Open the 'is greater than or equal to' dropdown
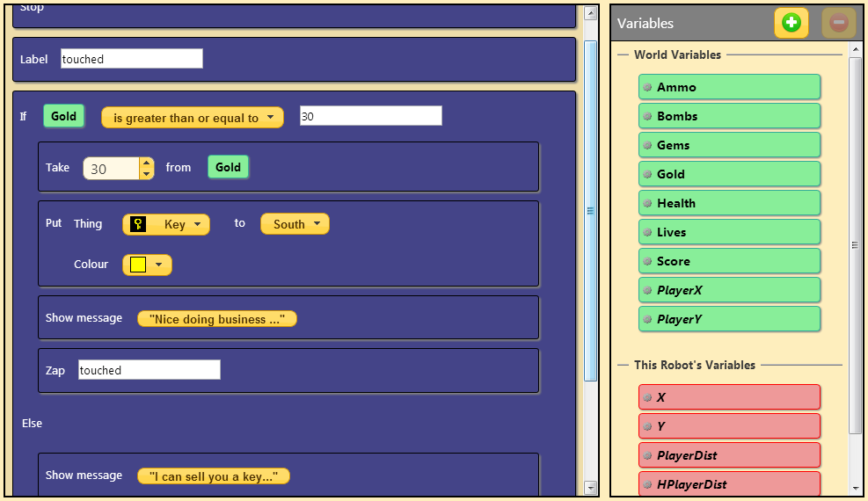The image size is (868, 501). tap(193, 118)
